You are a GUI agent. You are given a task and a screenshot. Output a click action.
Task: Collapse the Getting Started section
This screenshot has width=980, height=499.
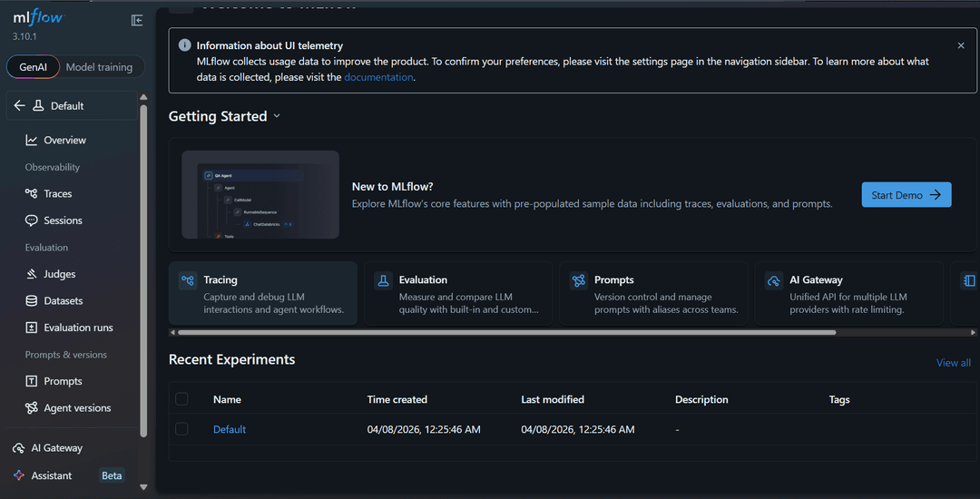coord(278,116)
